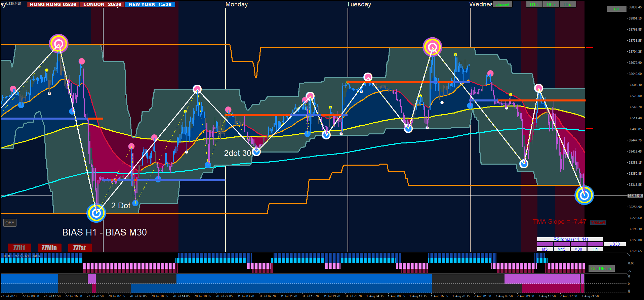Toggle the HLu button
This screenshot has height=300, width=644.
click(x=568, y=4)
